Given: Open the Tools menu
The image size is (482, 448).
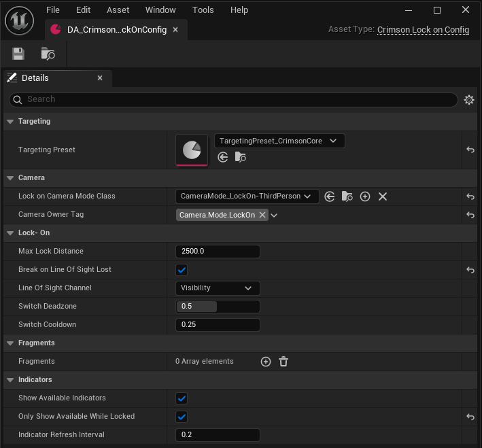Looking at the screenshot, I should point(203,10).
